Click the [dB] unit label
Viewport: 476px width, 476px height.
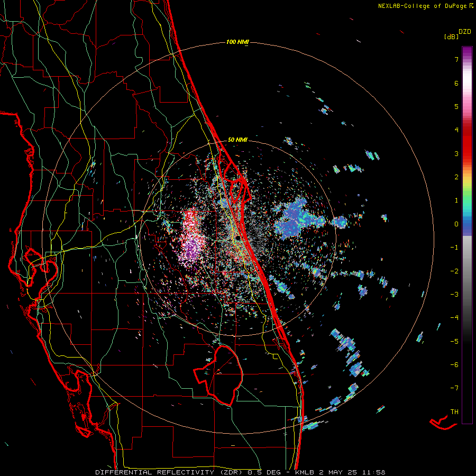click(451, 36)
